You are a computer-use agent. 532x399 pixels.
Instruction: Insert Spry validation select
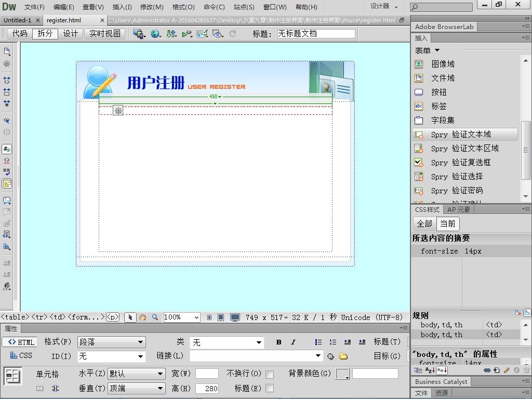pyautogui.click(x=465, y=177)
